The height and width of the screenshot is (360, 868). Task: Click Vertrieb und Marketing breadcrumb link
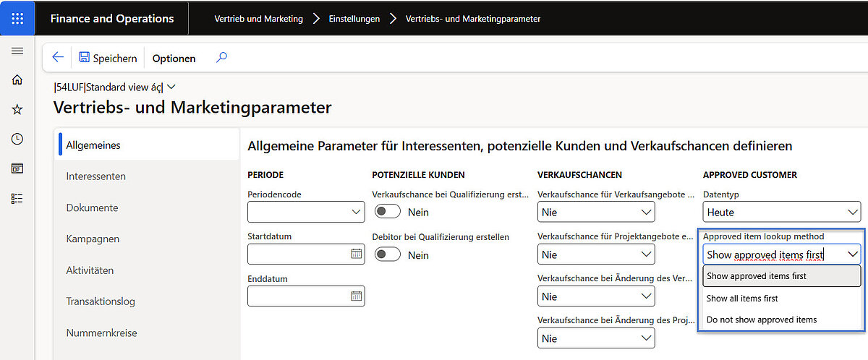point(258,19)
